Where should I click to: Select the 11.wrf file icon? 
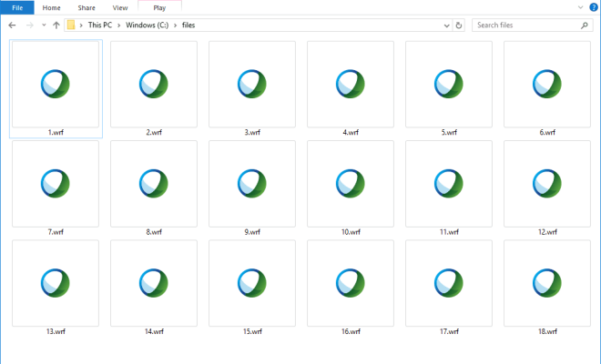coord(449,184)
